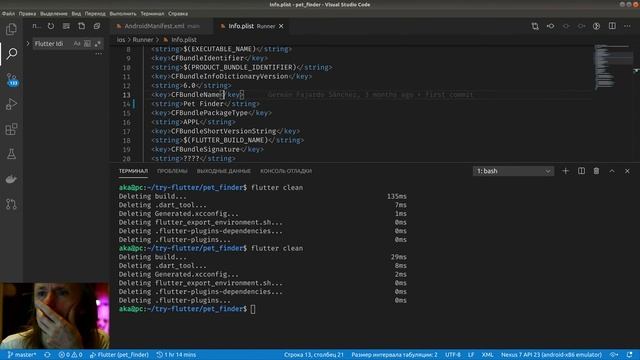Open the pull requests view icon

click(x=11, y=204)
